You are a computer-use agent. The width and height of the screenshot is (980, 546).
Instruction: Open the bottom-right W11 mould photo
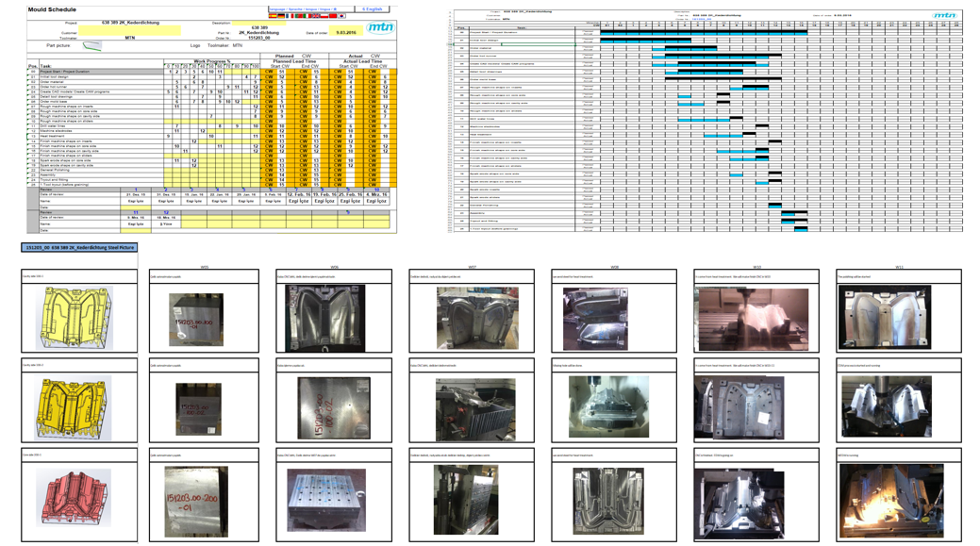(889, 500)
